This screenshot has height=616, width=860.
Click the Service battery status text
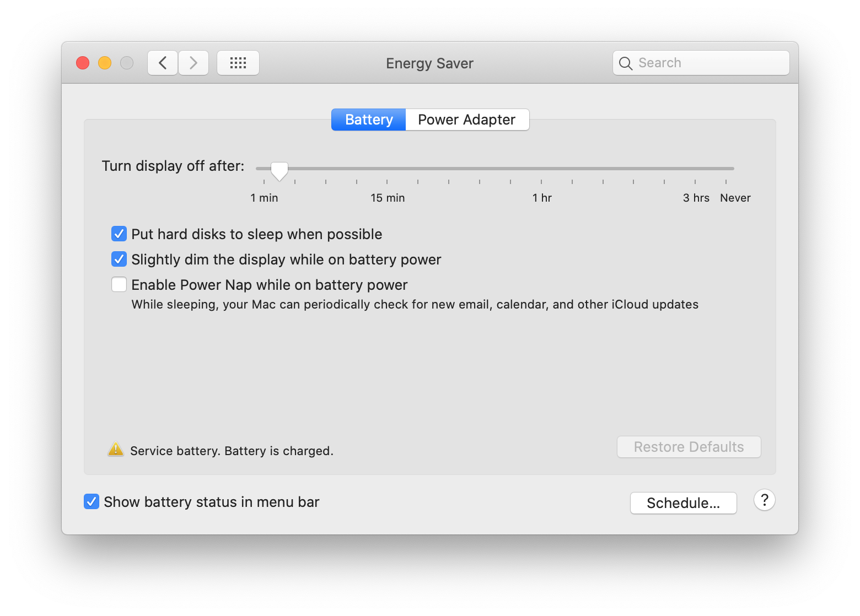pyautogui.click(x=232, y=450)
